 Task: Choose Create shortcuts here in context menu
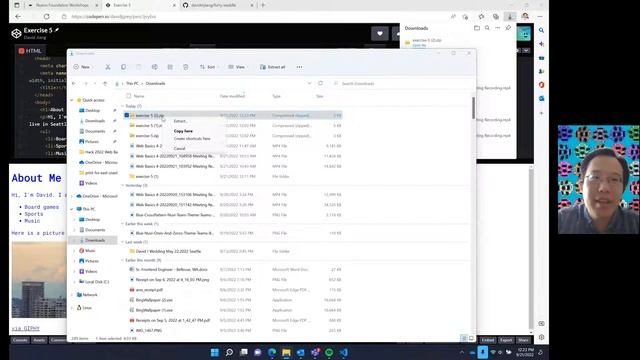point(193,139)
